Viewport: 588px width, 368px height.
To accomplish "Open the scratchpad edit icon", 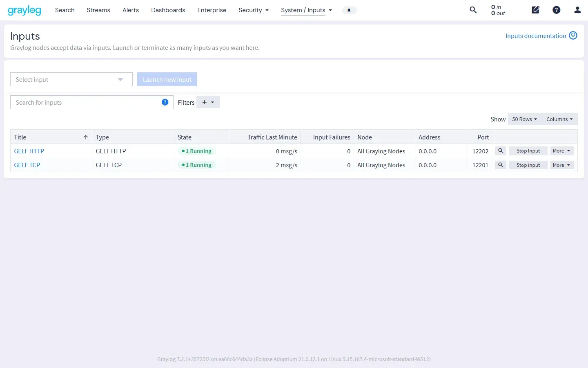I will click(x=536, y=10).
